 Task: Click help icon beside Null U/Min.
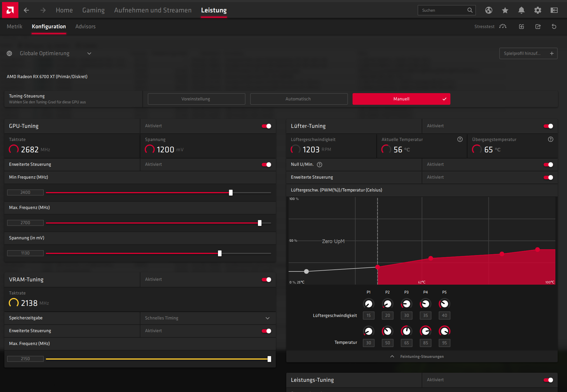320,165
